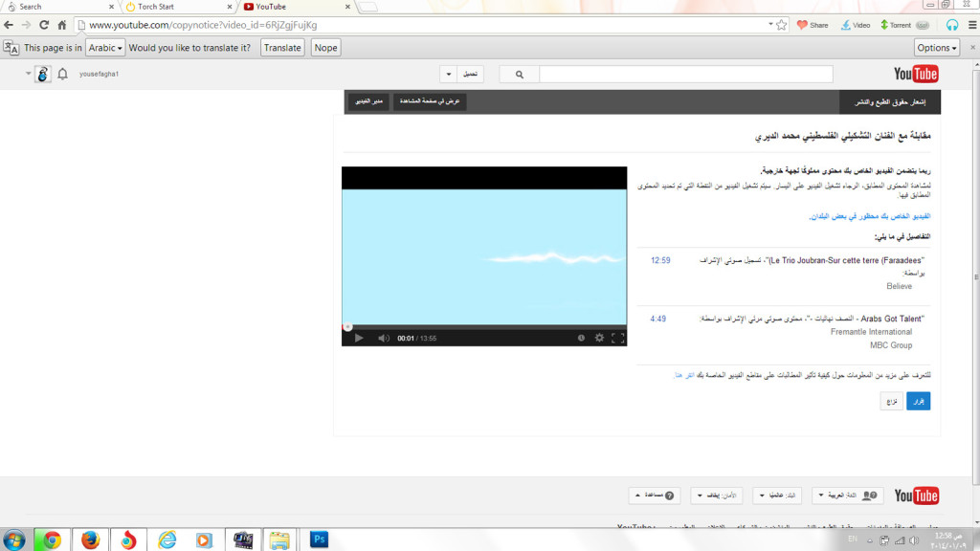Open the Arabic language dropdown
Image resolution: width=980 pixels, height=551 pixels.
105,48
